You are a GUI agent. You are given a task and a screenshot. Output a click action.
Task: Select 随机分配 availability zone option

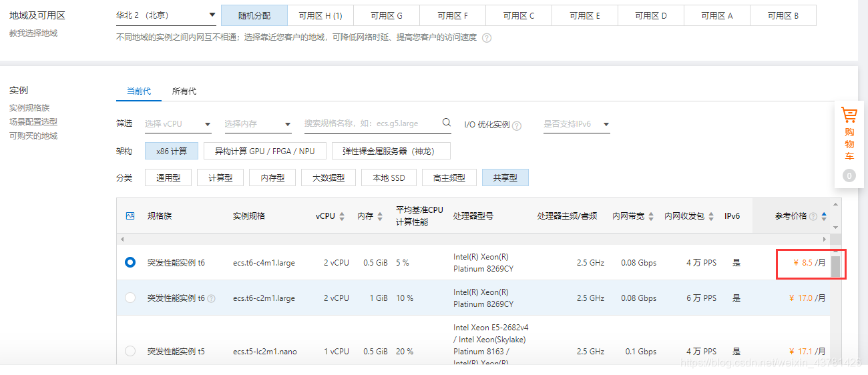[x=254, y=15]
